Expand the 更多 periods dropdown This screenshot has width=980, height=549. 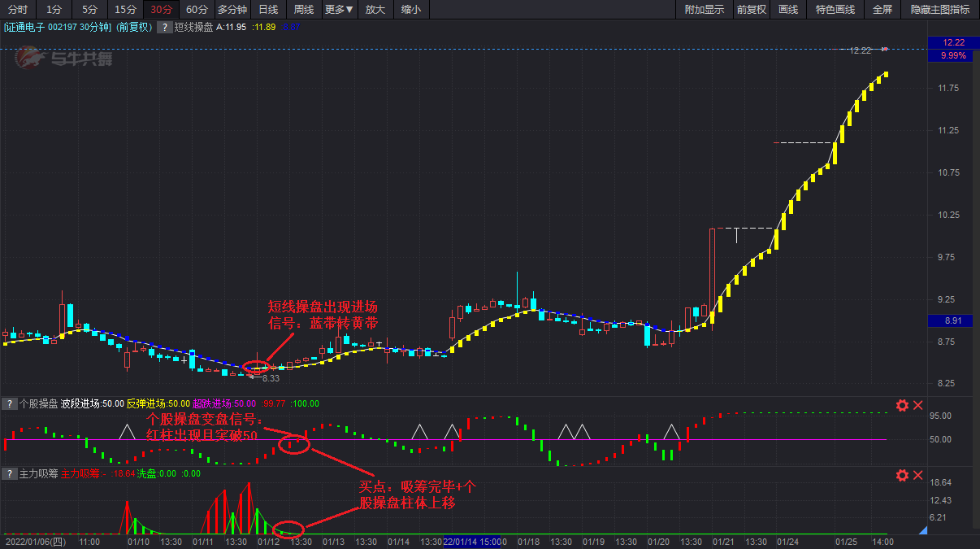pyautogui.click(x=339, y=10)
